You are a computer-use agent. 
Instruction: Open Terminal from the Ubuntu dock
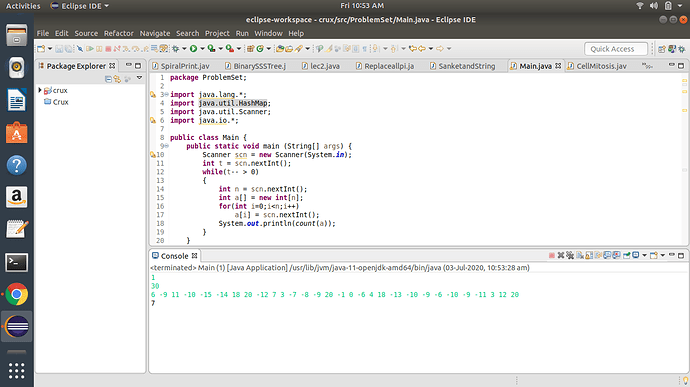click(17, 262)
